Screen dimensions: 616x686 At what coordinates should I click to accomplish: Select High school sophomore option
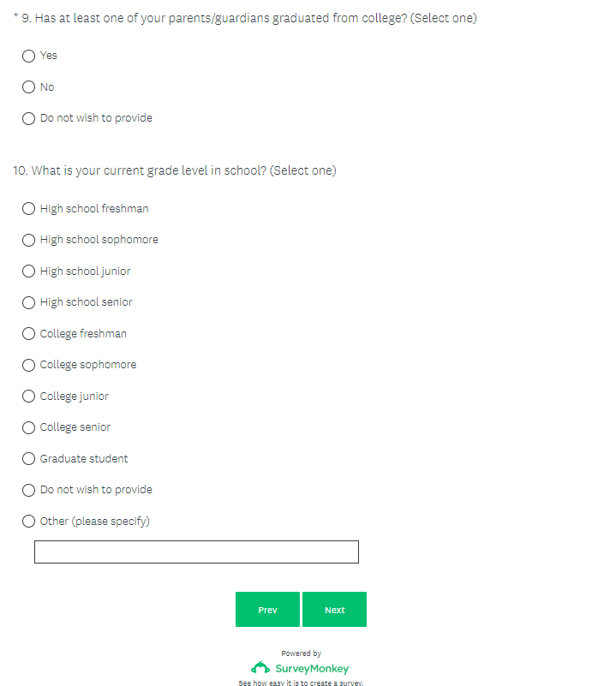tap(29, 240)
